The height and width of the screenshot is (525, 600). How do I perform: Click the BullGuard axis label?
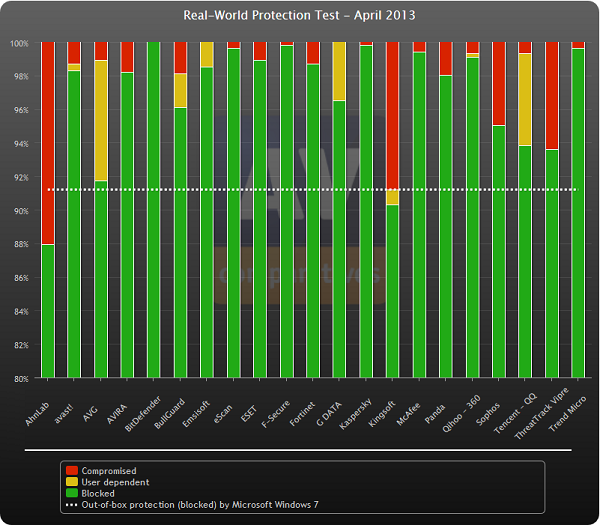tap(170, 413)
